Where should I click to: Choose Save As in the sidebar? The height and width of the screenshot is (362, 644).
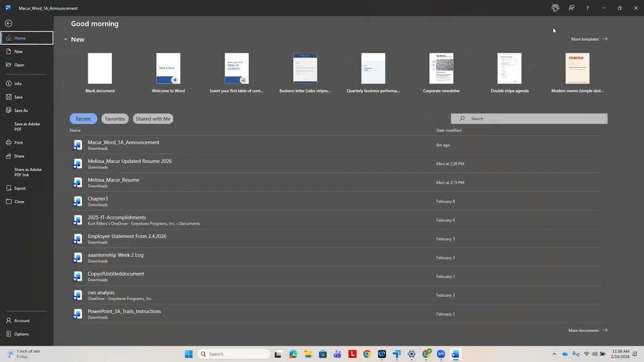[x=27, y=111]
